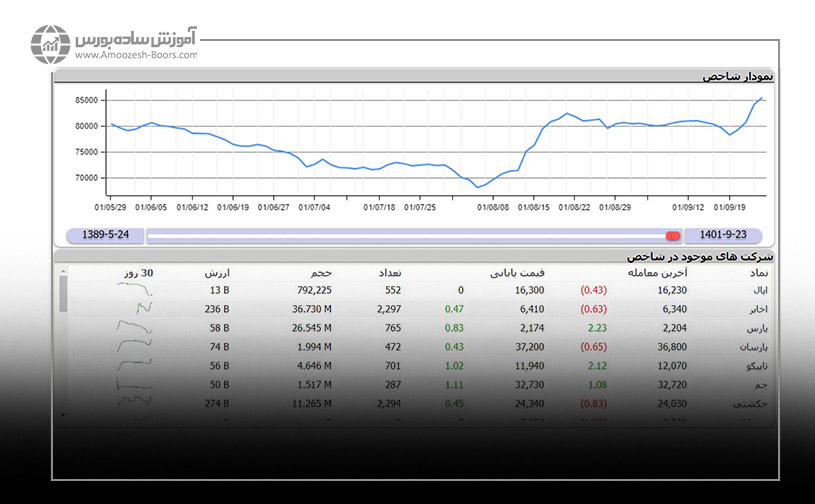Click the 1389-5-24 start date button
The width and height of the screenshot is (815, 504).
(104, 236)
